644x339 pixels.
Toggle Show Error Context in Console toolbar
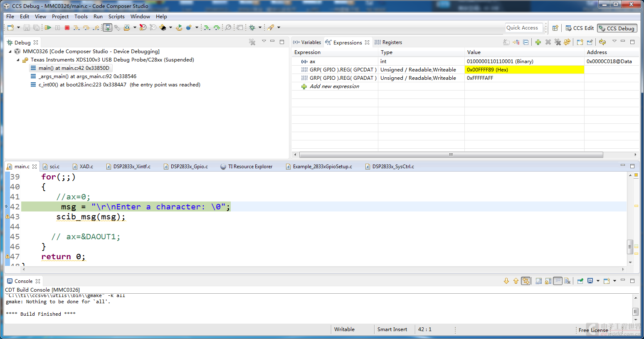click(526, 281)
